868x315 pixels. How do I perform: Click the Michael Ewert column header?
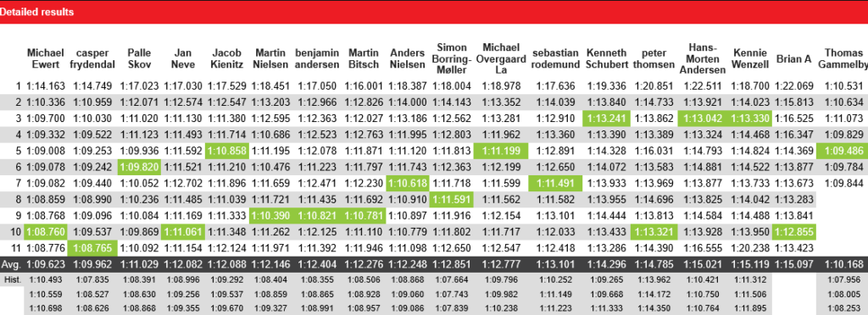click(x=46, y=58)
